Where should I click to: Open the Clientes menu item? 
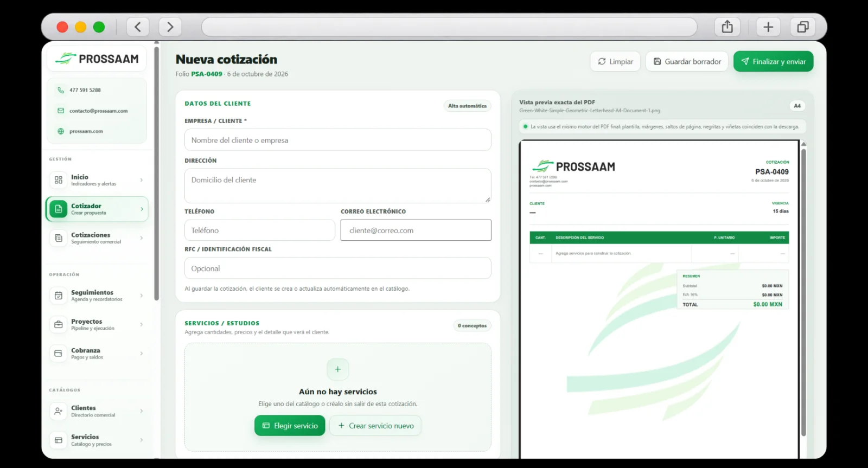click(x=97, y=411)
